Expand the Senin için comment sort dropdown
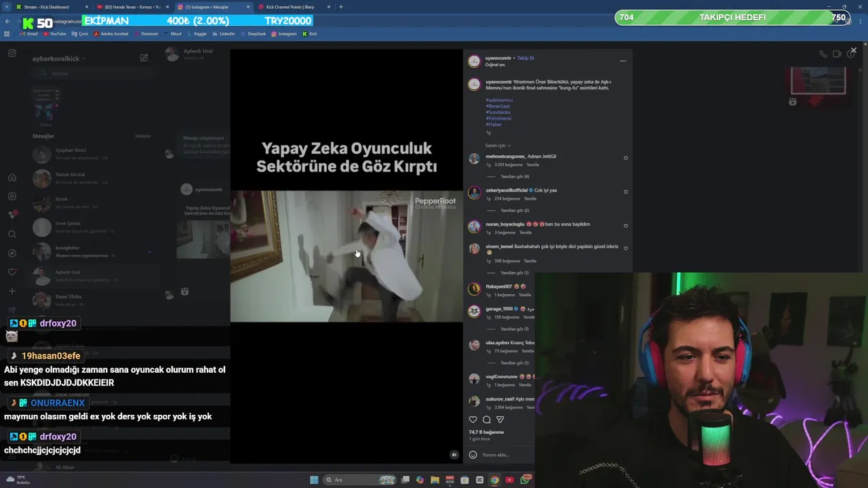Viewport: 868px width, 488px height. tap(498, 146)
